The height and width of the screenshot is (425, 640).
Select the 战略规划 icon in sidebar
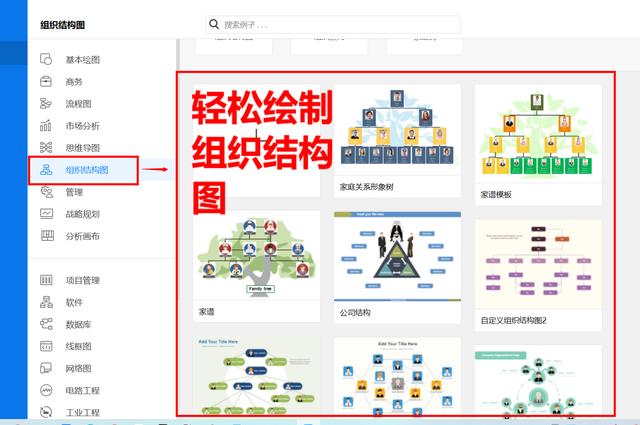46,213
